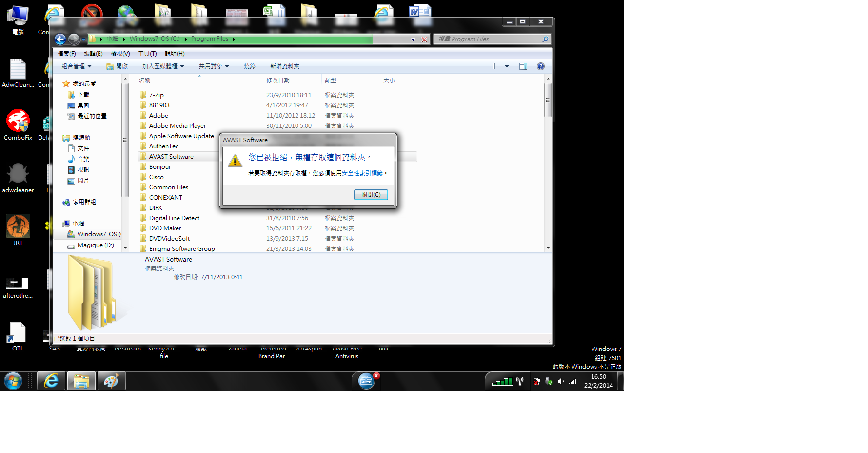Select the 7-Zip folder

click(156, 95)
